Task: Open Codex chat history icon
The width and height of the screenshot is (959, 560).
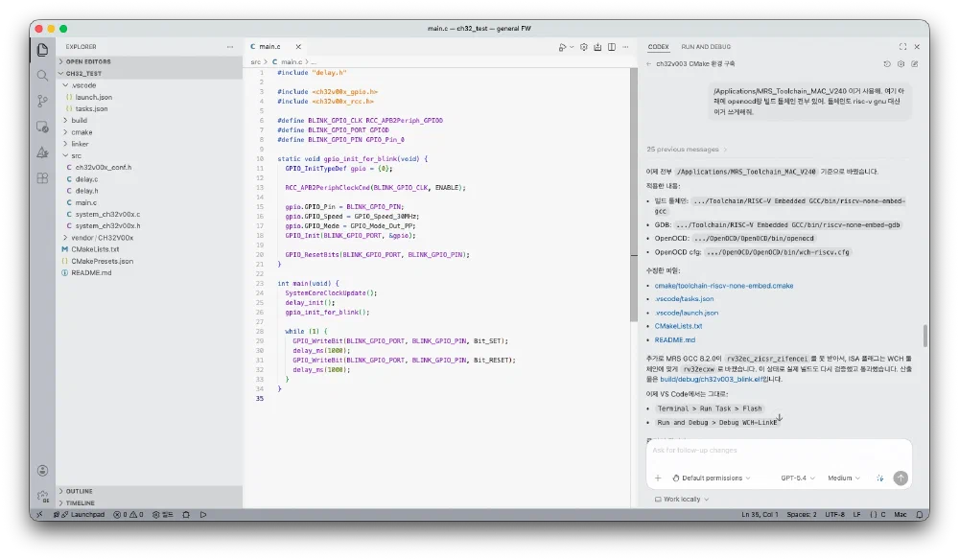Action: 887,64
